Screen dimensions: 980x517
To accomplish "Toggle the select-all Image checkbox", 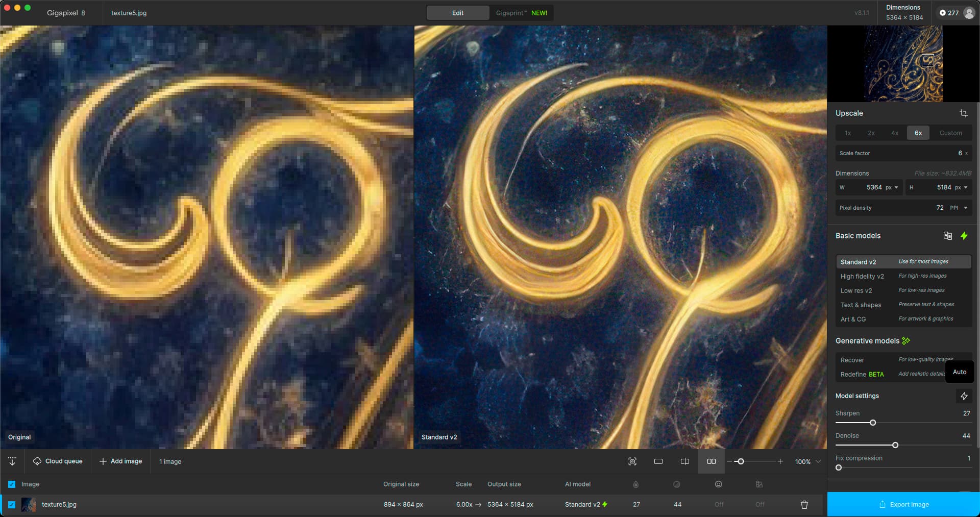I will coord(12,484).
